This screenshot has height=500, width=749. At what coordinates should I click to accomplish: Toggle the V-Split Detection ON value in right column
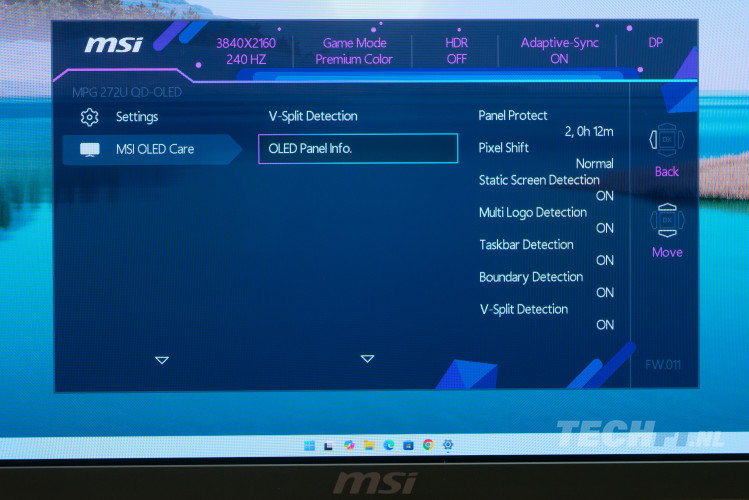[x=605, y=325]
